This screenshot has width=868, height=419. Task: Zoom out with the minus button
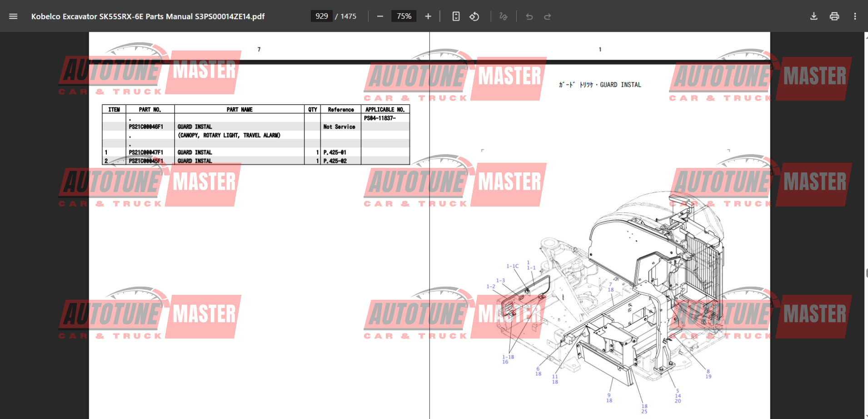click(380, 16)
